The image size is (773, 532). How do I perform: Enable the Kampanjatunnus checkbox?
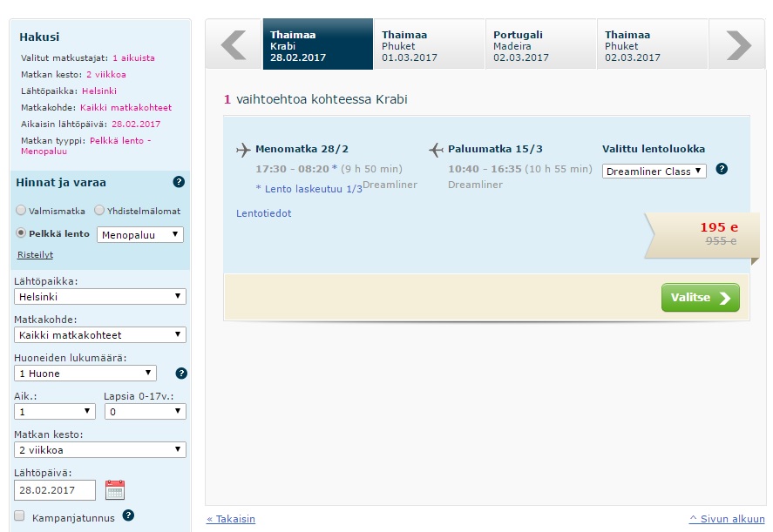tap(19, 515)
